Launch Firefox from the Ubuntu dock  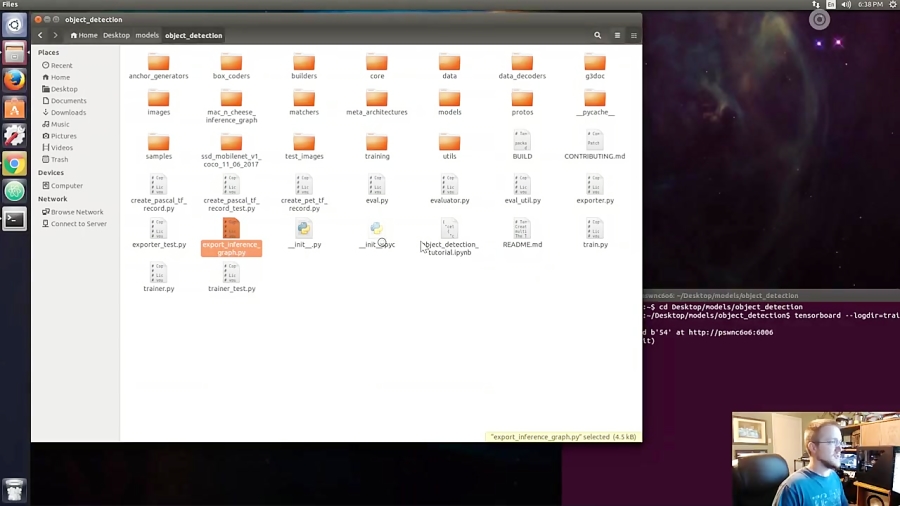(x=14, y=80)
